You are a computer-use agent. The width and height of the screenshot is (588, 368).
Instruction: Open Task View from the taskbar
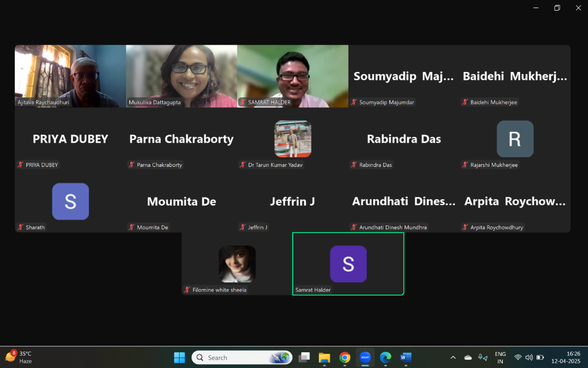304,357
